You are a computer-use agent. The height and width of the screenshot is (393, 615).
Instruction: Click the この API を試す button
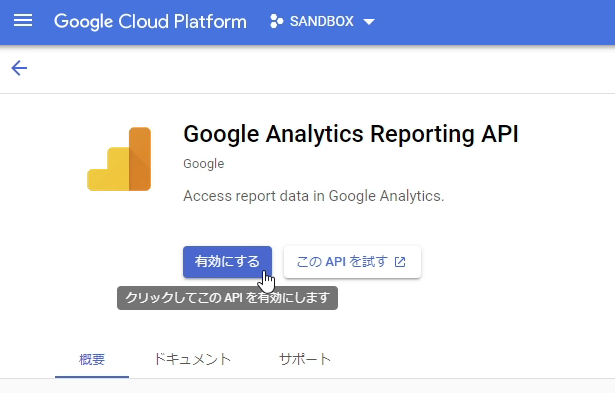[x=352, y=262]
